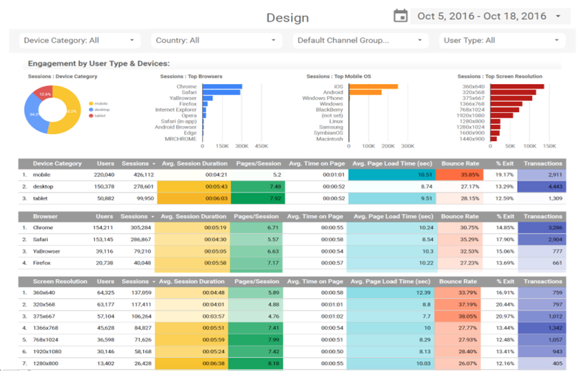
Task: Click the Sessions sort arrow in Browser table
Action: point(152,216)
